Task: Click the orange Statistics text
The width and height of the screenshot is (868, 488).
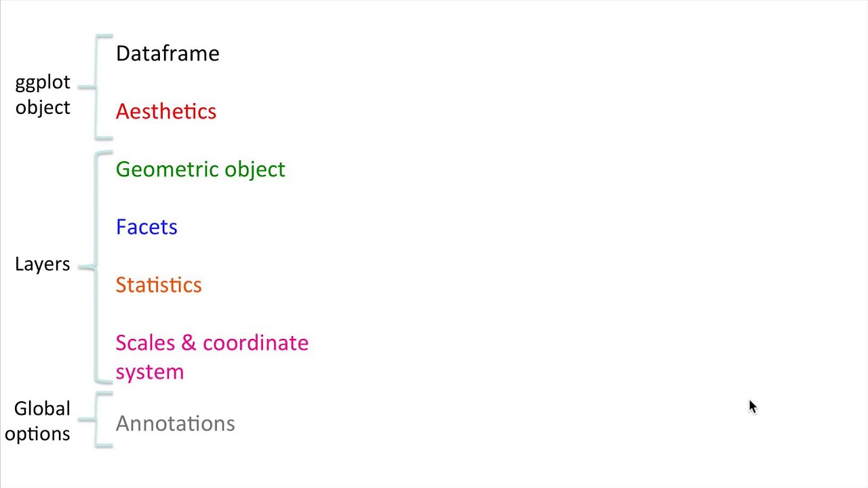Action: [159, 285]
